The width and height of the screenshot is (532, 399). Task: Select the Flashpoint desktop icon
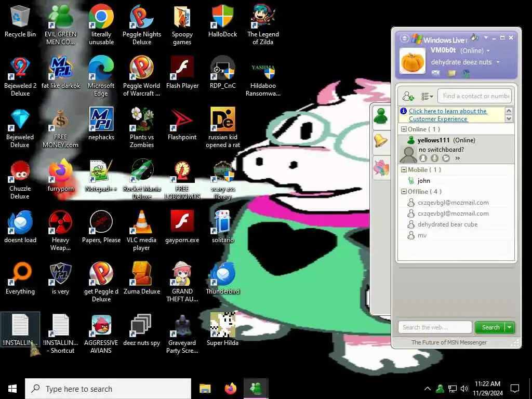coord(182,124)
